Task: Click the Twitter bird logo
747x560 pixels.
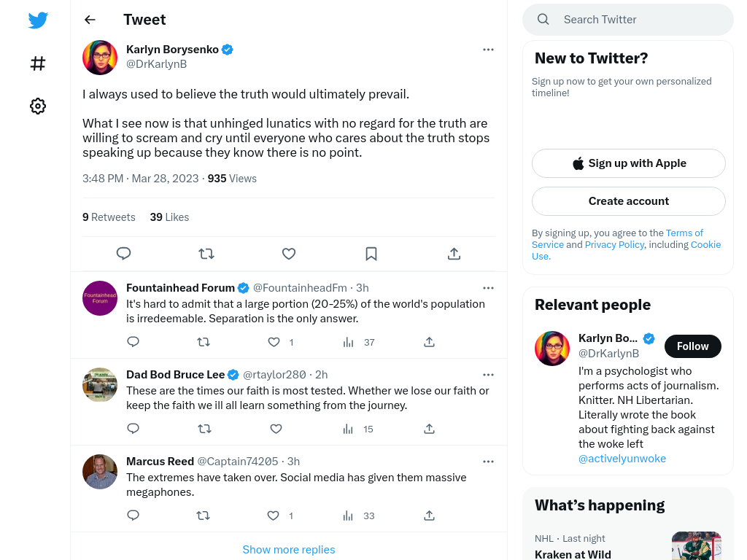Action: [x=38, y=20]
